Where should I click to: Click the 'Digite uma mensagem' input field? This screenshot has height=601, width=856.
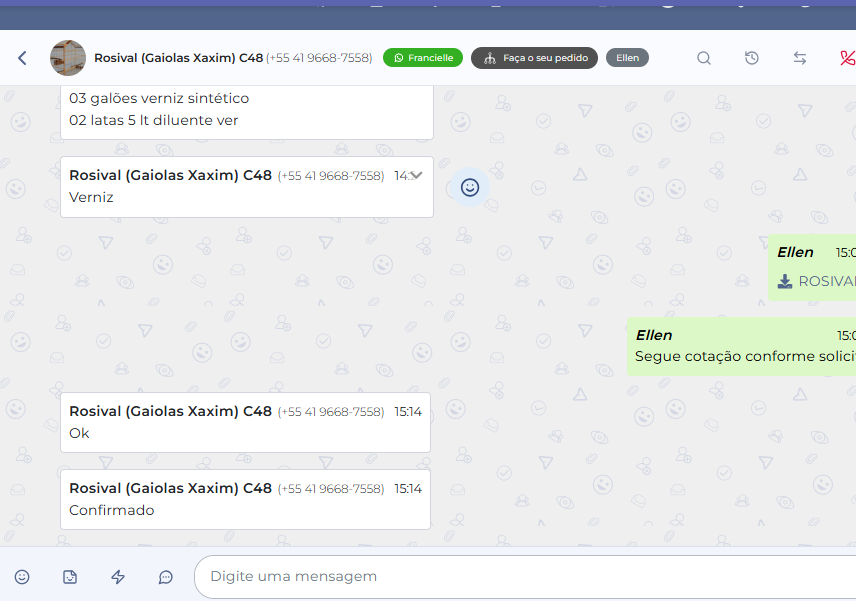point(520,577)
